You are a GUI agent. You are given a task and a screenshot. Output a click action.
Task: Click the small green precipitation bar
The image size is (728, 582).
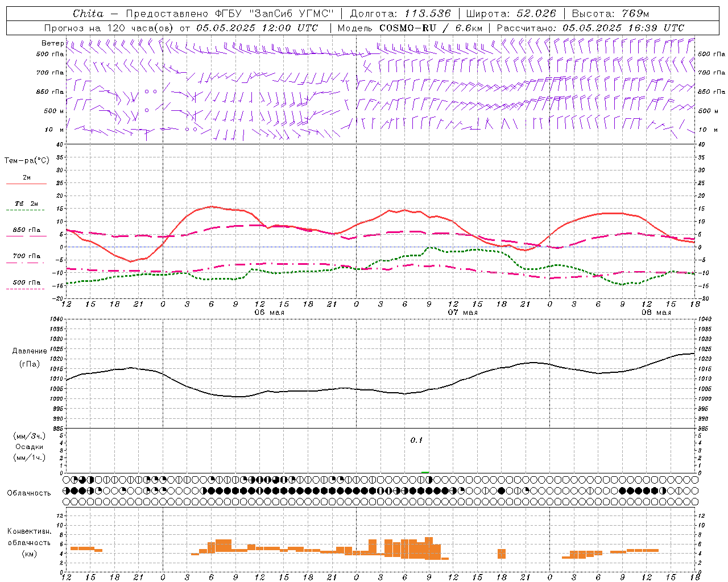(x=425, y=472)
